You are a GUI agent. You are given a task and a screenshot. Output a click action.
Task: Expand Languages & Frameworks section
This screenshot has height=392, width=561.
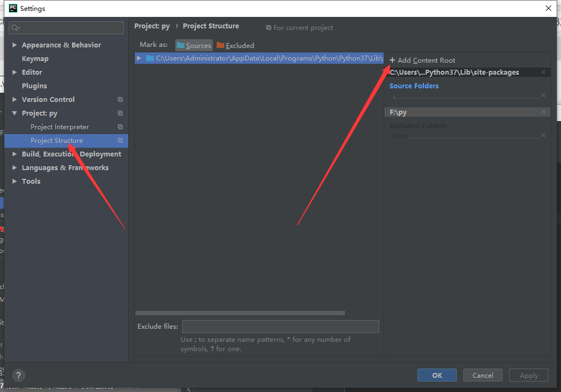15,167
